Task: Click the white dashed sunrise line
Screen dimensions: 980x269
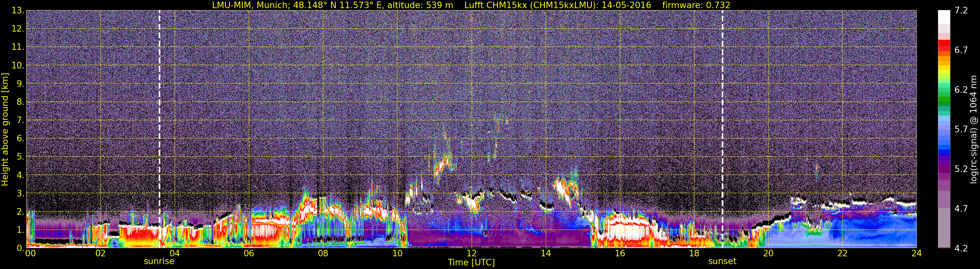Action: [159, 129]
